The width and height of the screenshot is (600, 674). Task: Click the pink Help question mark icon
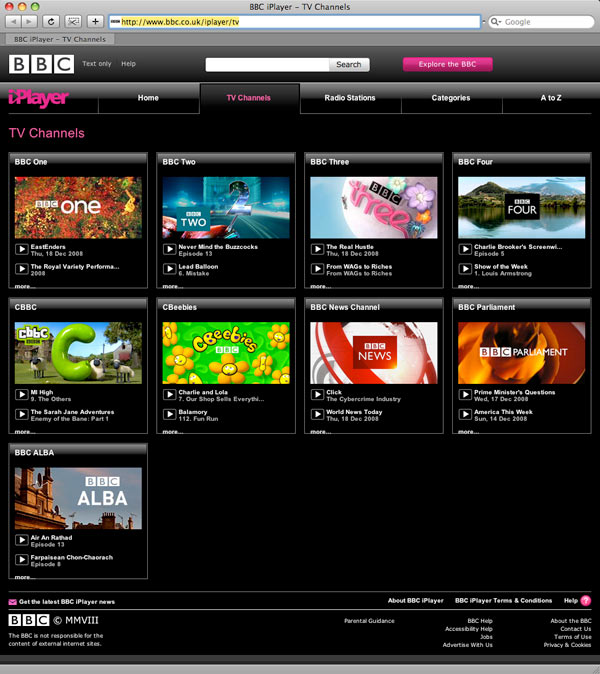[586, 601]
